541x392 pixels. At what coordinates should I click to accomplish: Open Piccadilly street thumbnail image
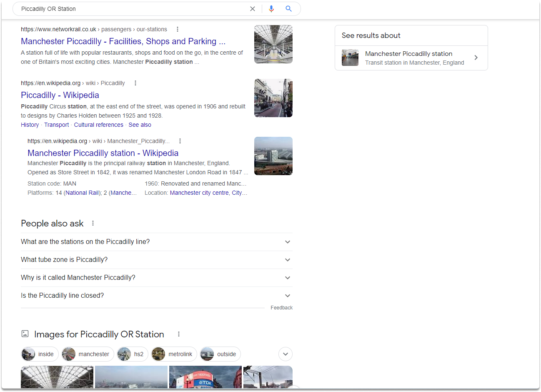click(273, 98)
